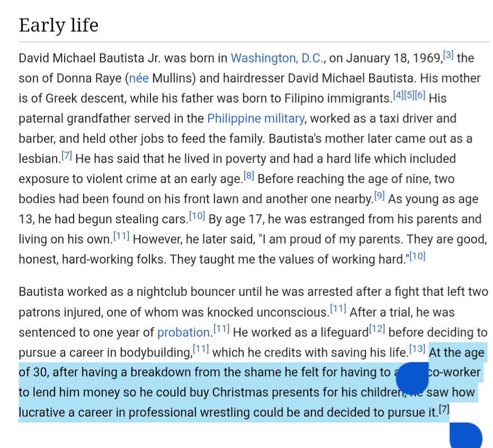Open reference [10] after stealing cars
This screenshot has height=448, width=493.
197,216
